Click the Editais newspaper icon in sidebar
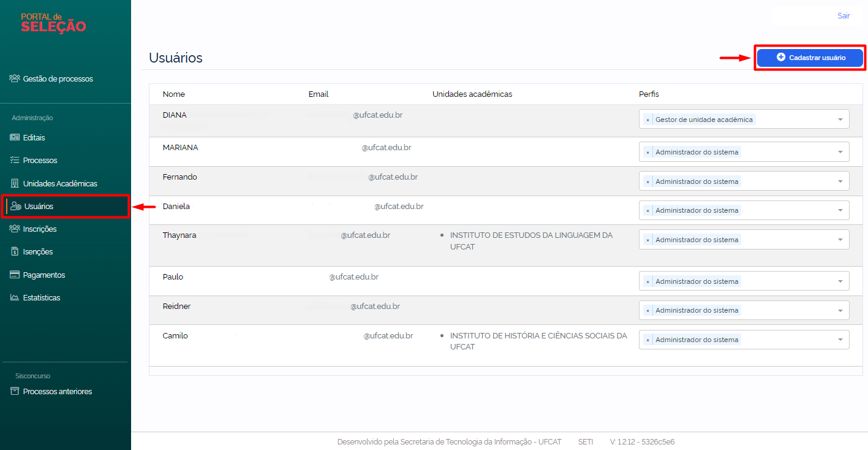 (x=15, y=137)
